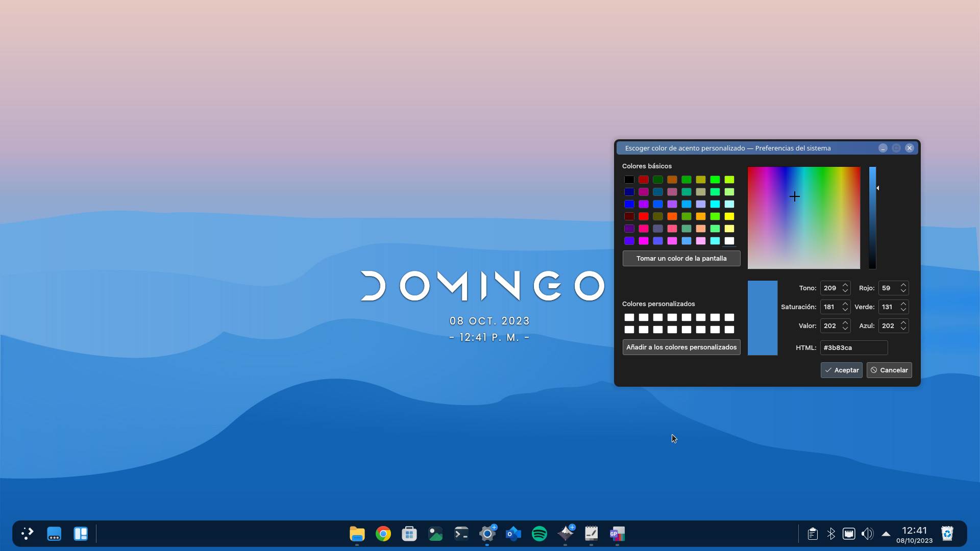
Task: Open System Settings via the gear icon
Action: [x=487, y=535]
